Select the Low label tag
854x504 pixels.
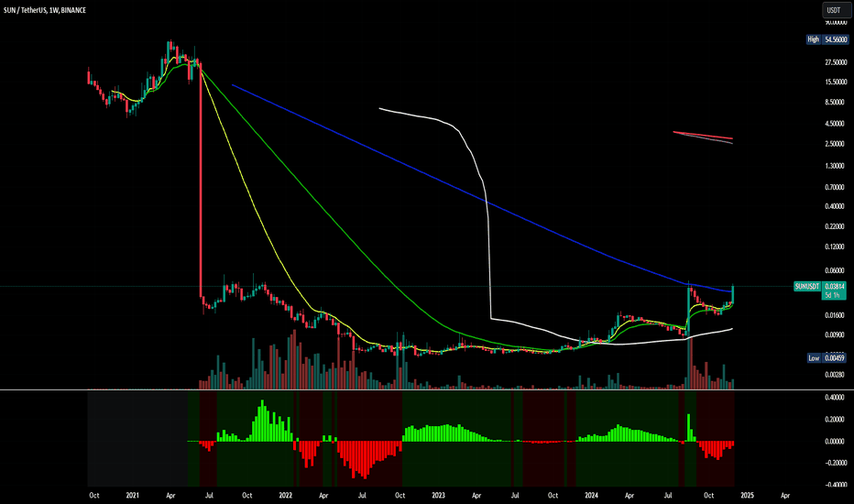(x=814, y=358)
